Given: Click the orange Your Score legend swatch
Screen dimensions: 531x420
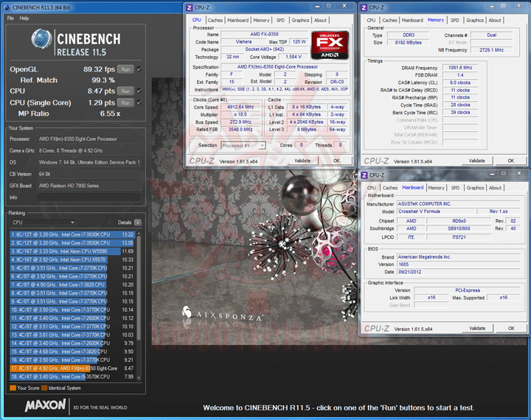Looking at the screenshot, I should click(13, 388).
